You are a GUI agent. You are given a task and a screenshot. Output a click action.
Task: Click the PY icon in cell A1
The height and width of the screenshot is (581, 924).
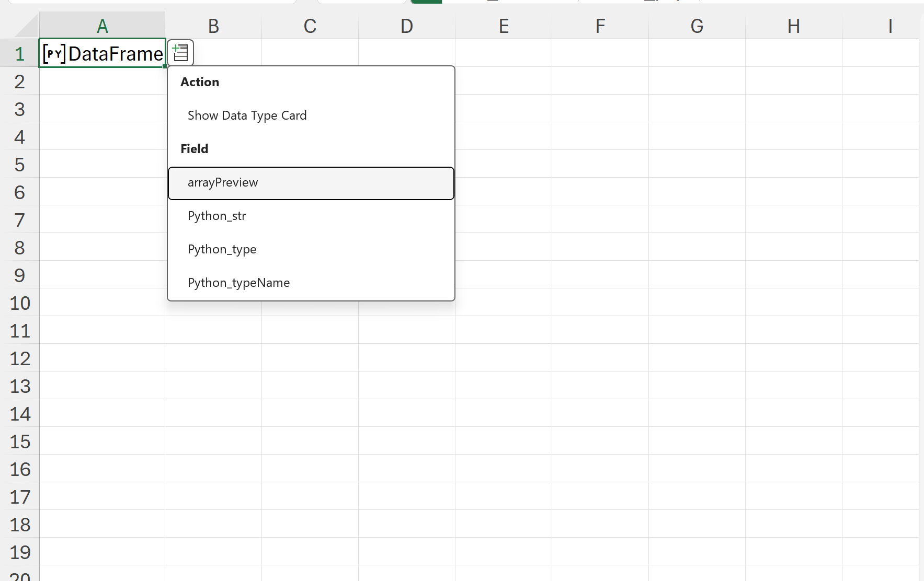coord(54,54)
